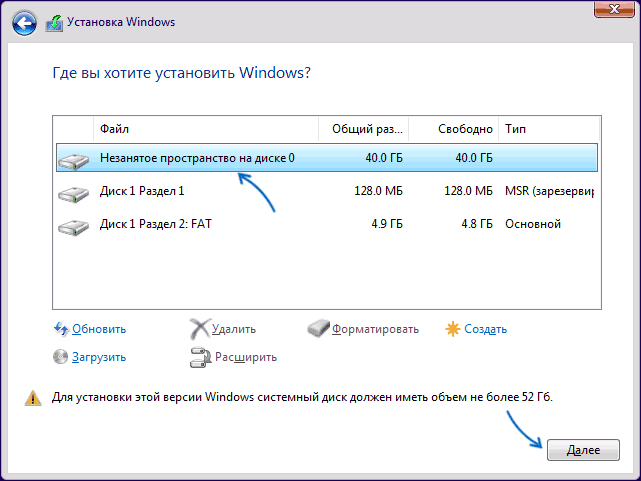Click the disk icon beside Расширить

(x=200, y=357)
